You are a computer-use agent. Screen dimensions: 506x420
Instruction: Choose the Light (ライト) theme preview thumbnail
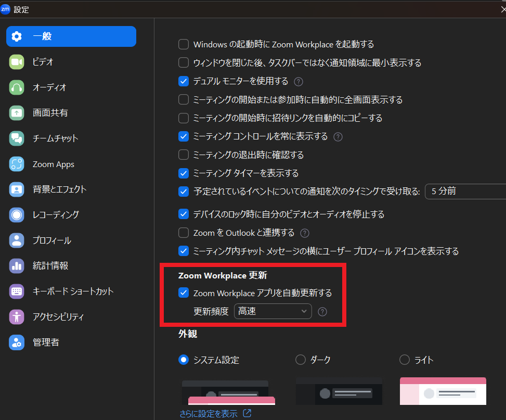pos(443,391)
